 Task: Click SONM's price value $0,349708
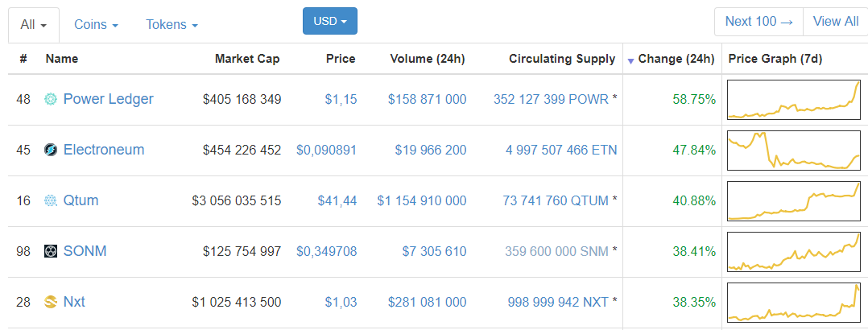coord(326,251)
